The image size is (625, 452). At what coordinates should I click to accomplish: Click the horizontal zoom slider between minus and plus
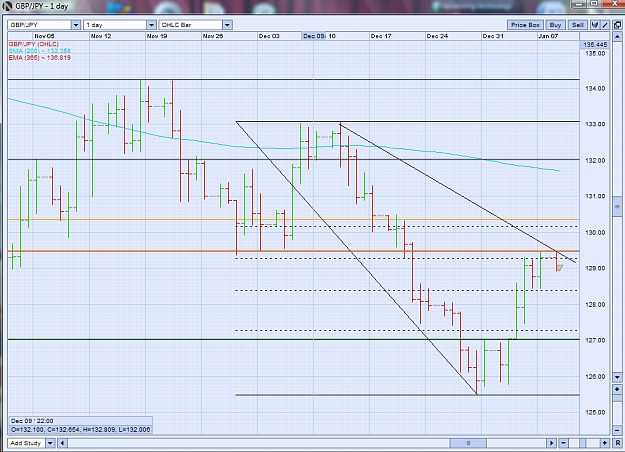tap(584, 443)
